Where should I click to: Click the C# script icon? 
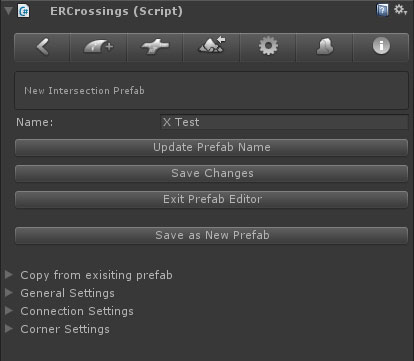click(24, 11)
